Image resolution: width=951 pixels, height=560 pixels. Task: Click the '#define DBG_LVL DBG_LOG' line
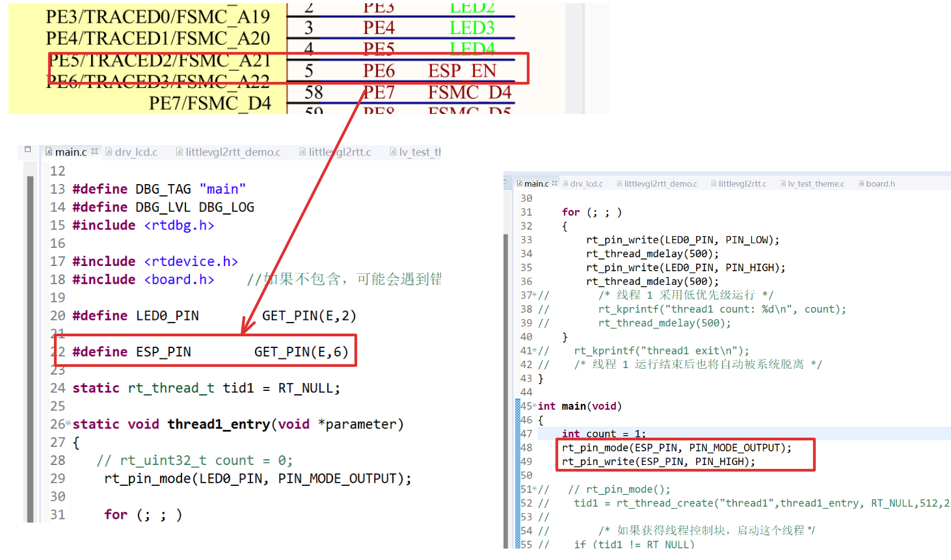[163, 207]
